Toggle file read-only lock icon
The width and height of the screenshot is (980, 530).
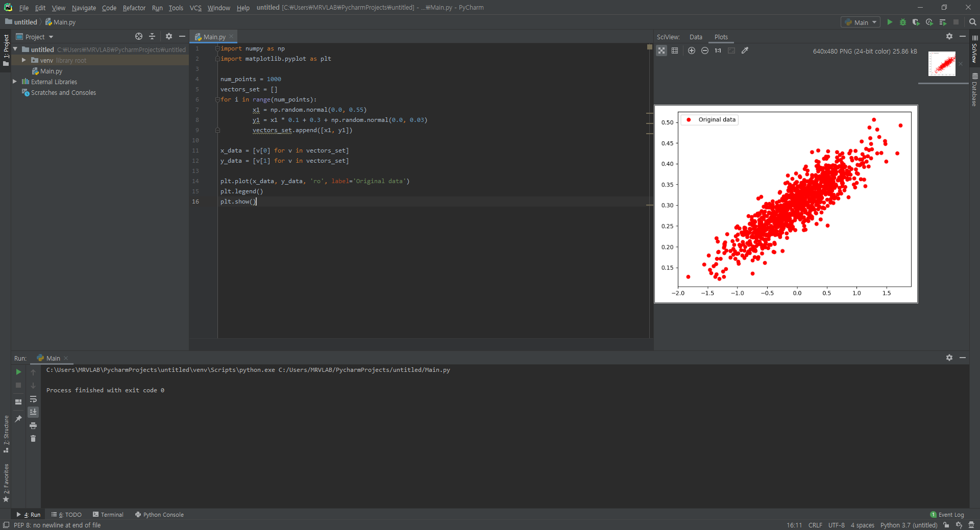click(x=946, y=525)
